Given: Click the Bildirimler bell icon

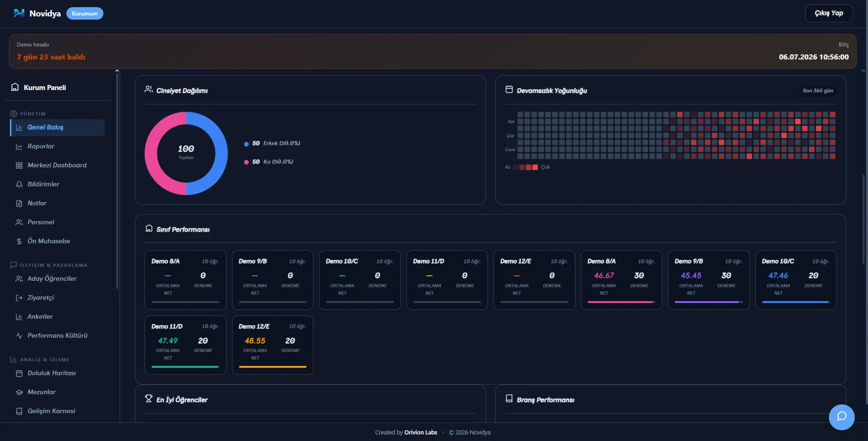Looking at the screenshot, I should coord(19,184).
